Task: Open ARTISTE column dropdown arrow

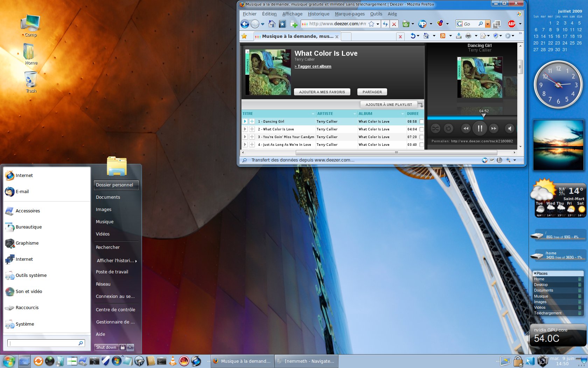Action: pos(355,114)
